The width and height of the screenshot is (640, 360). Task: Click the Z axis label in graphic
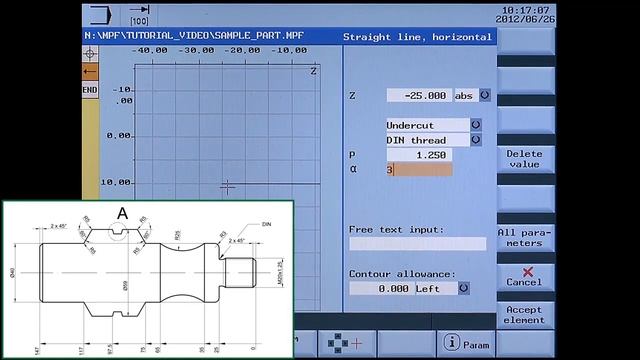click(313, 71)
